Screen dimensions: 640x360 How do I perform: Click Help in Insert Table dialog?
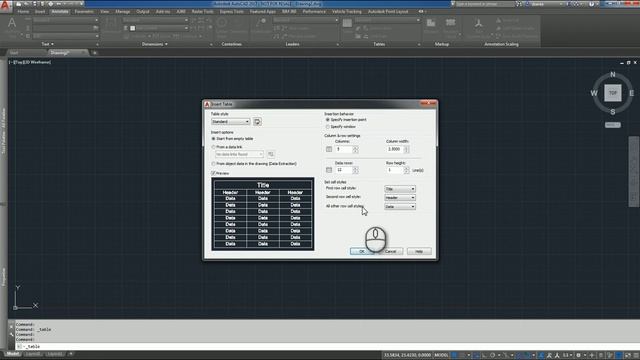(x=419, y=251)
